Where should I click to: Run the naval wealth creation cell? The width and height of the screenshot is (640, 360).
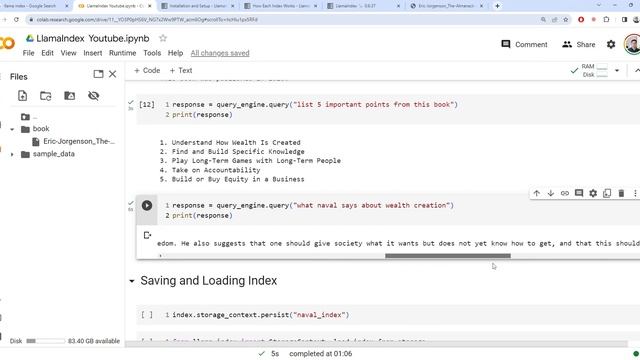pyautogui.click(x=147, y=205)
